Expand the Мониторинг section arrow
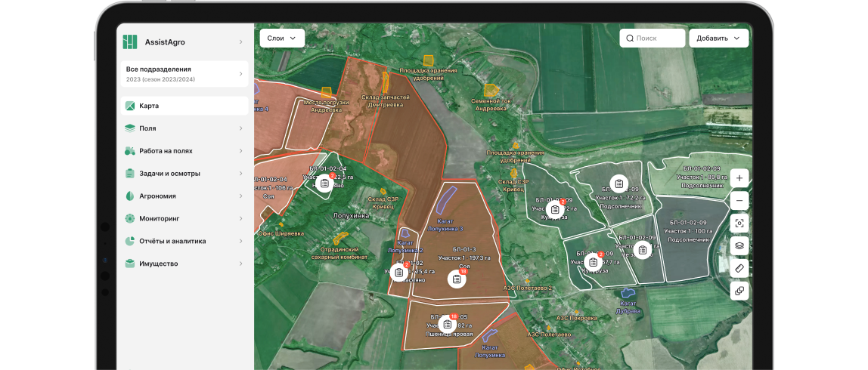The width and height of the screenshot is (868, 370). point(240,219)
